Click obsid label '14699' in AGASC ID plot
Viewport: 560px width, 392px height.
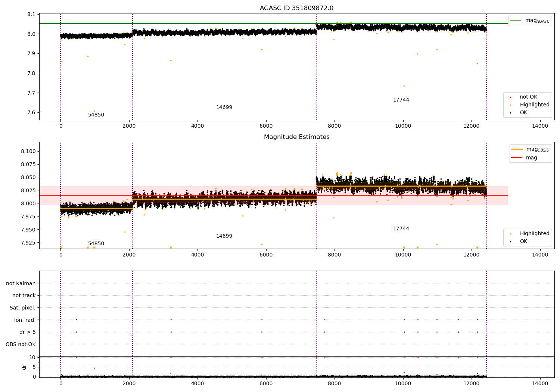click(x=224, y=107)
